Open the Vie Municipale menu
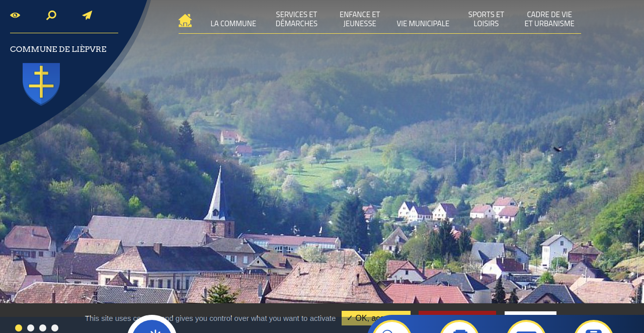 [x=423, y=23]
